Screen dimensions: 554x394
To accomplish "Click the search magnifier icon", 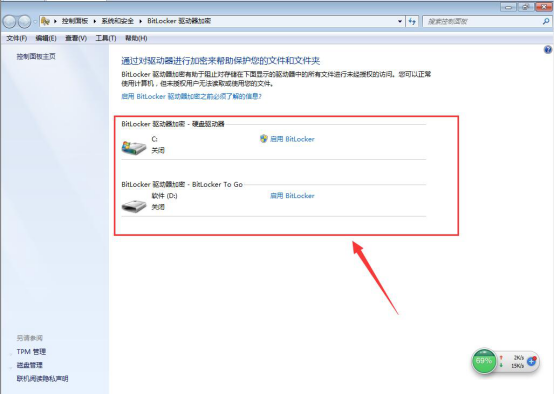I will tap(546, 21).
